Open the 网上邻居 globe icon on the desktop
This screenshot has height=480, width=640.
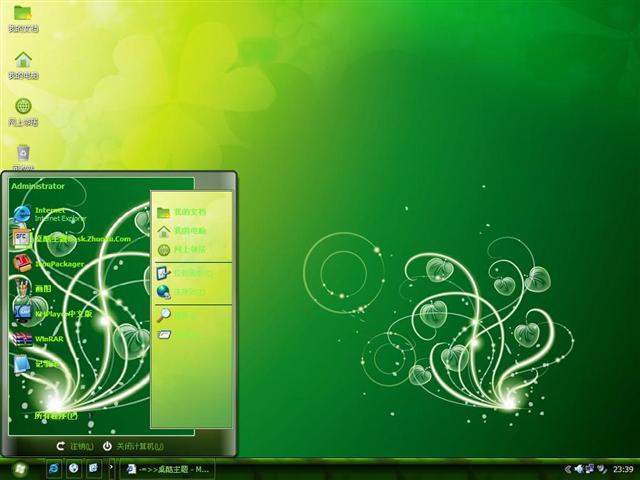[x=23, y=112]
